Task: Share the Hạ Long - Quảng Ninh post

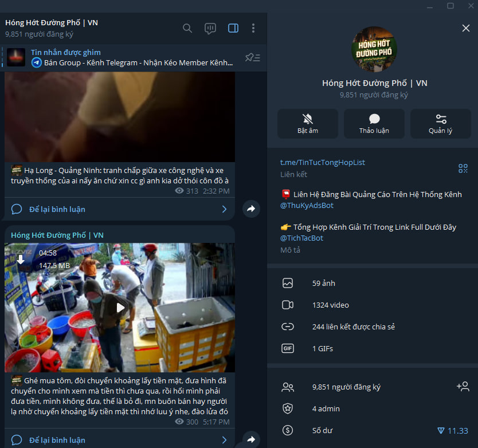Action: click(251, 209)
